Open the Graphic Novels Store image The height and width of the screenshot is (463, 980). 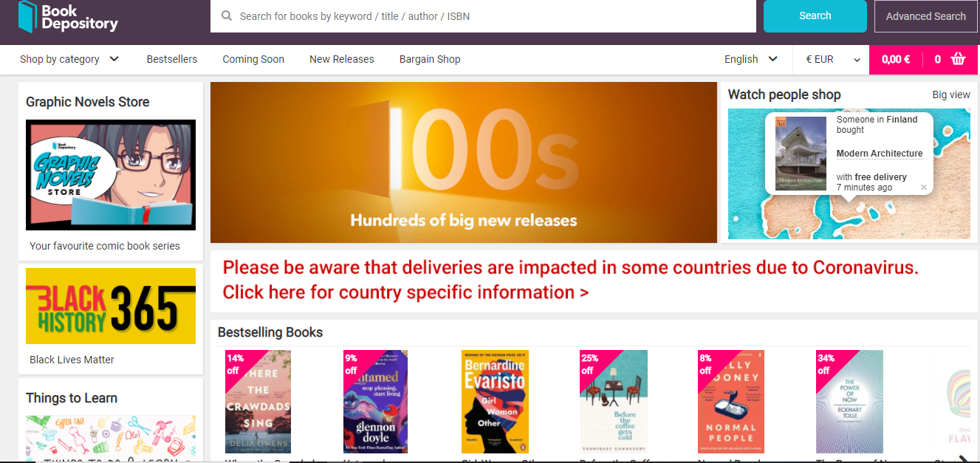[111, 174]
